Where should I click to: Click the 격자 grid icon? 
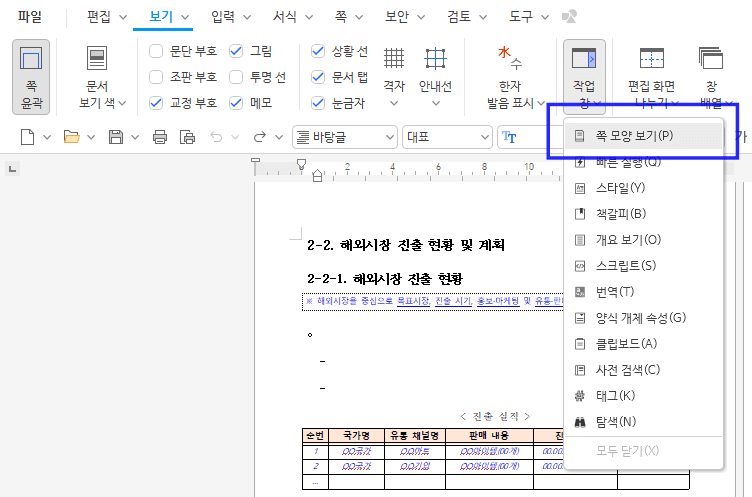pyautogui.click(x=394, y=59)
